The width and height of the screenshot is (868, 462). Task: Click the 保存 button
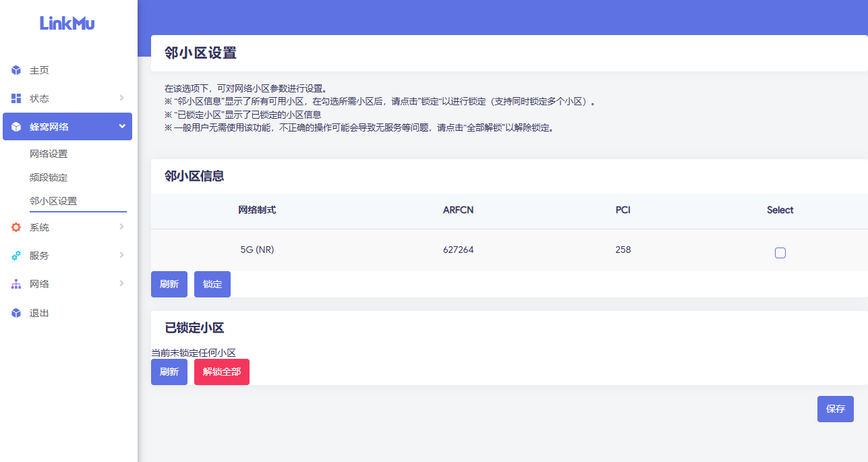point(835,409)
